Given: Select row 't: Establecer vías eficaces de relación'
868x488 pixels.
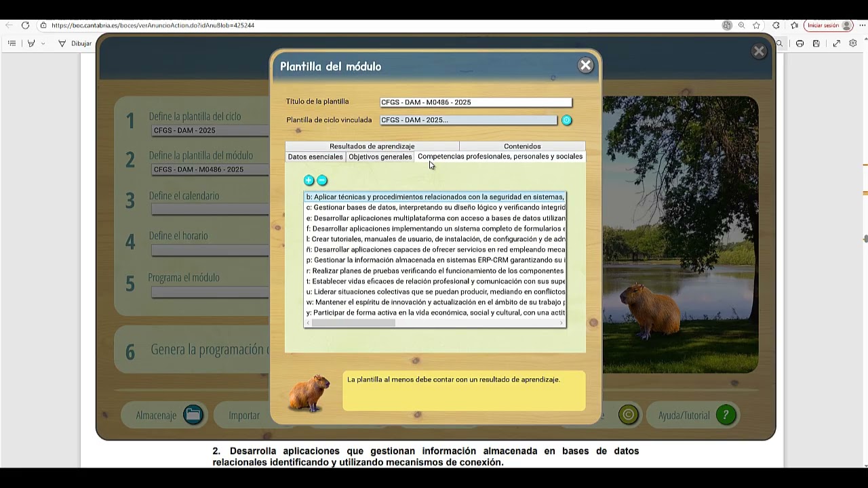Looking at the screenshot, I should 435,281.
